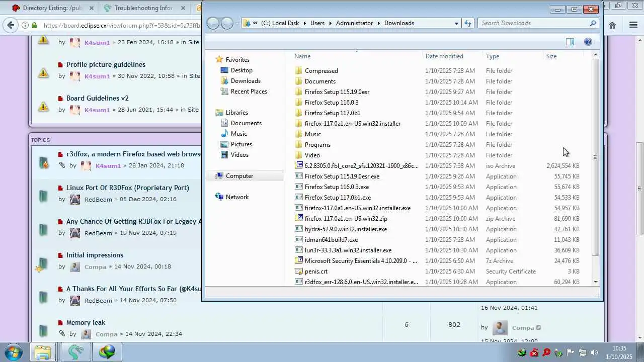644x362 pixels.
Task: Click the scroll-down arrow of file list
Action: pos(596,282)
